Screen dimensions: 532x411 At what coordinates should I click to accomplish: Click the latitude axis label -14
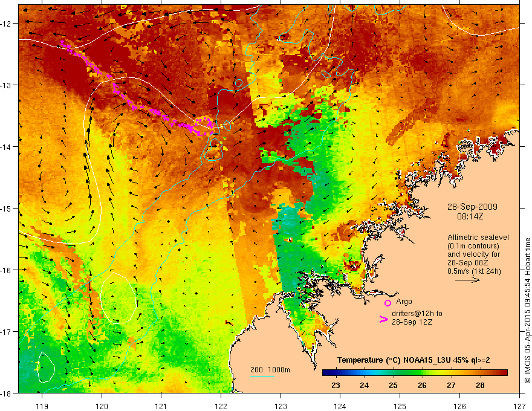pyautogui.click(x=7, y=146)
